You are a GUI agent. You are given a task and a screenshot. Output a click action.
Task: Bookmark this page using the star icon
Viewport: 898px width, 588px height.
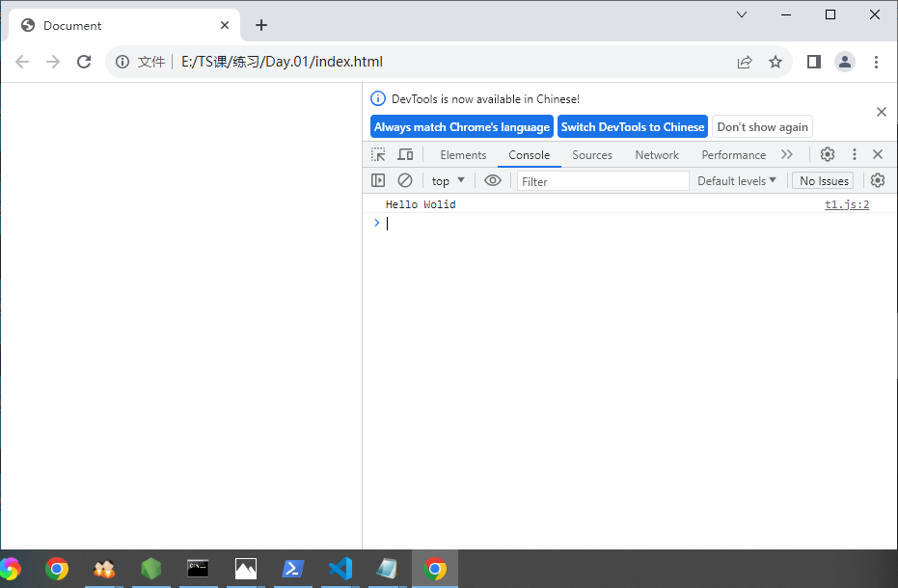tap(776, 61)
